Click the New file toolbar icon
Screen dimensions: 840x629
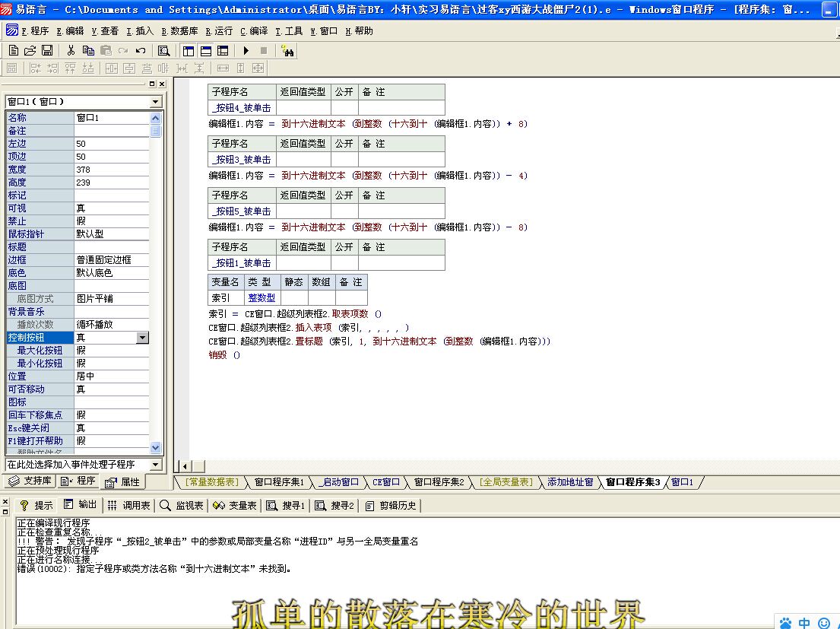click(x=13, y=51)
